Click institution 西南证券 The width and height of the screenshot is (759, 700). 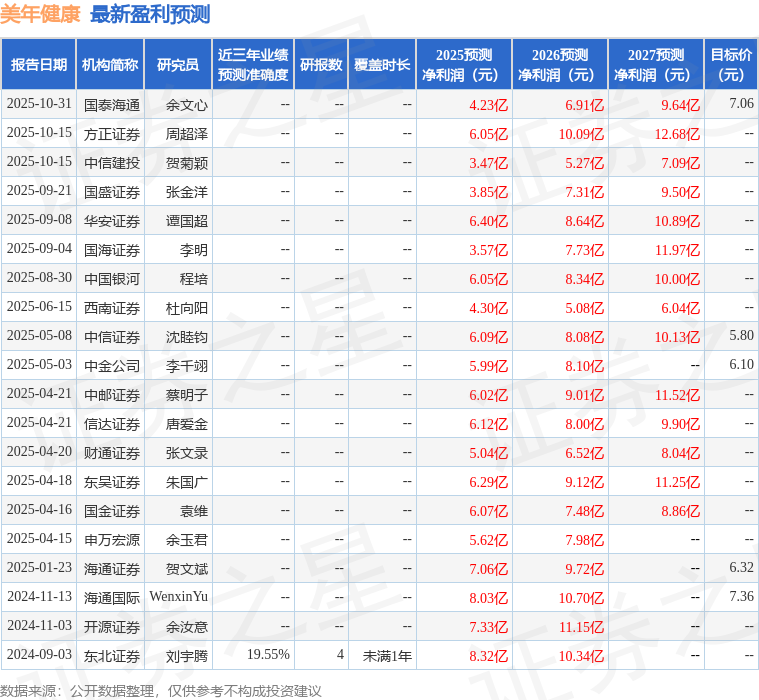point(112,308)
